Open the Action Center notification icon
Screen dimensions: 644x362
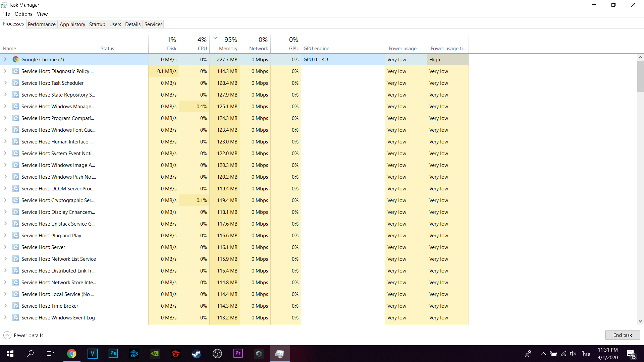coord(631,354)
